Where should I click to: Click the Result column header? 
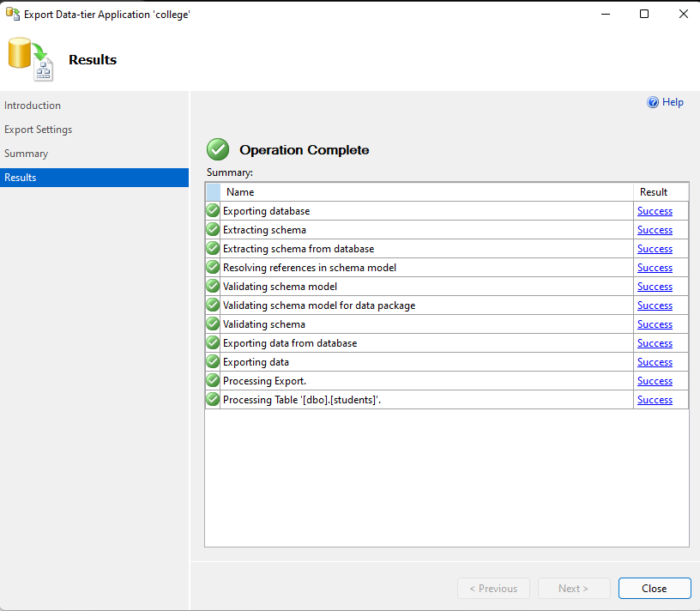(x=661, y=192)
